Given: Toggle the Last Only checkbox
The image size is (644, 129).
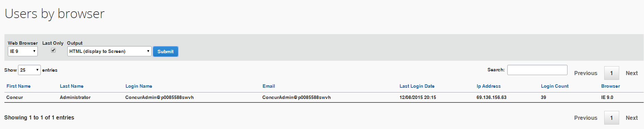Looking at the screenshot, I should pos(53,50).
